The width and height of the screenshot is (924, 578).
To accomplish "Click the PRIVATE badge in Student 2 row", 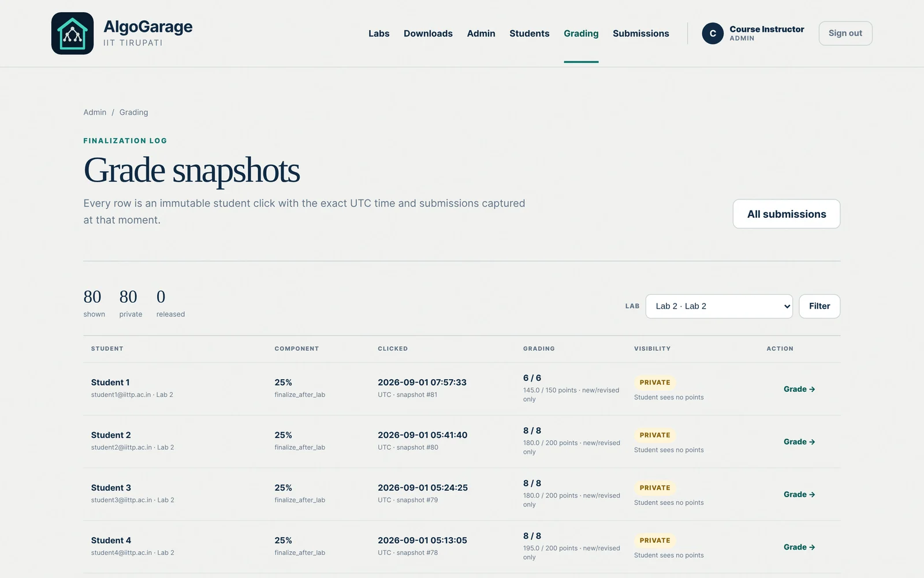I will click(655, 435).
